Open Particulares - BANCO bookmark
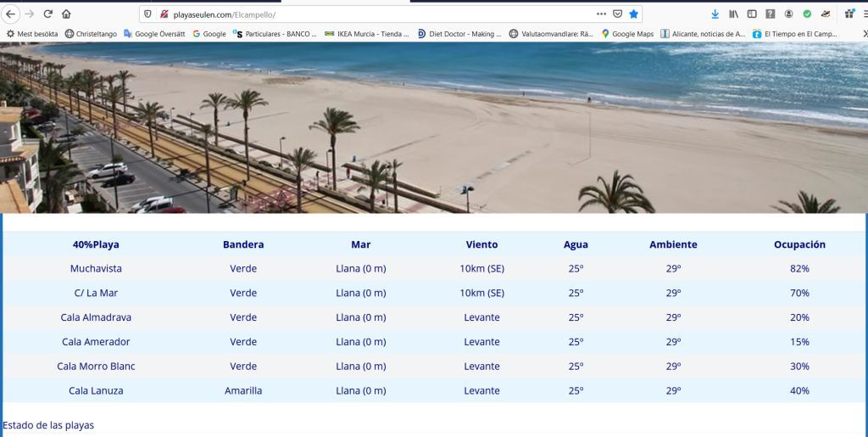This screenshot has width=868, height=437. pyautogui.click(x=275, y=34)
